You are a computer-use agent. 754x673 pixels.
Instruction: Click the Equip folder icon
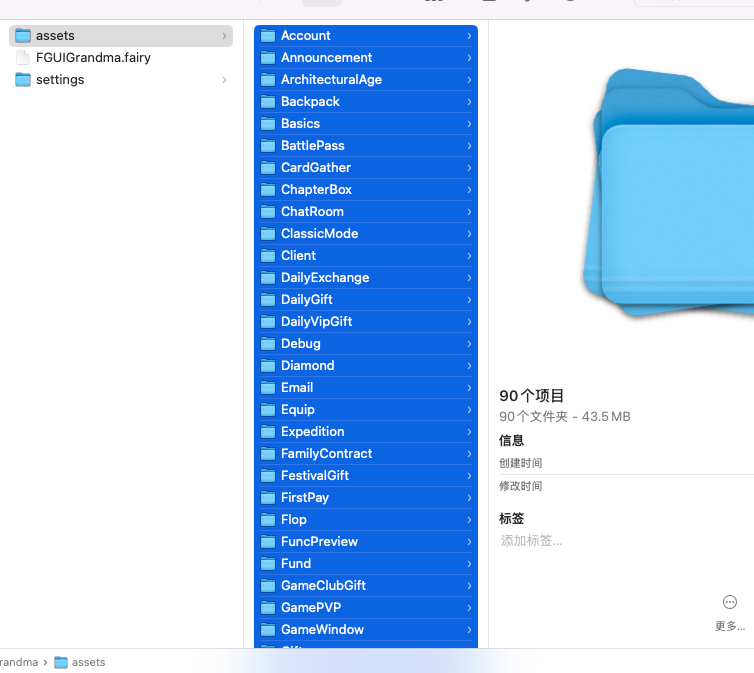(x=268, y=410)
